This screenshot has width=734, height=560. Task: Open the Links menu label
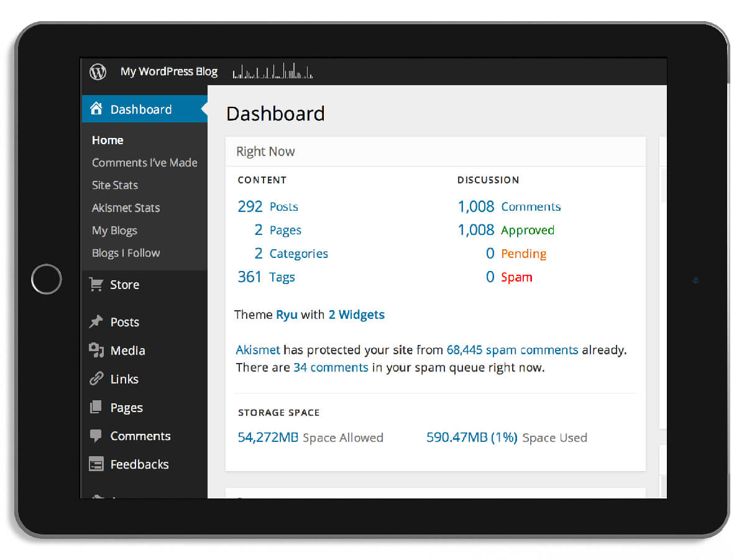pos(124,379)
